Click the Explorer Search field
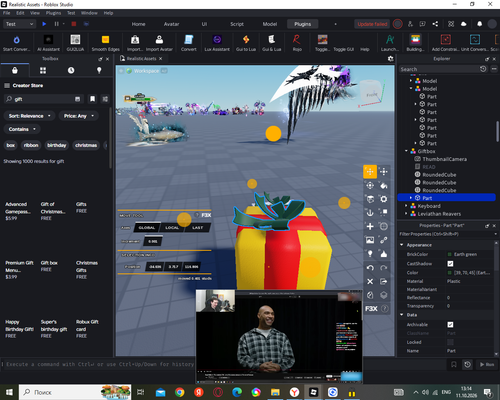Screen dimensions: 500x400 (439, 69)
